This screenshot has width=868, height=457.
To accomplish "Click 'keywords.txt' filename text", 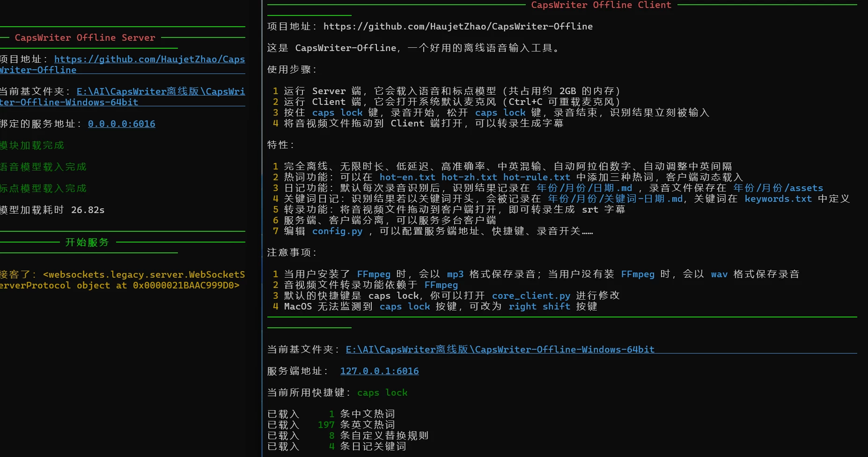I will pos(778,199).
